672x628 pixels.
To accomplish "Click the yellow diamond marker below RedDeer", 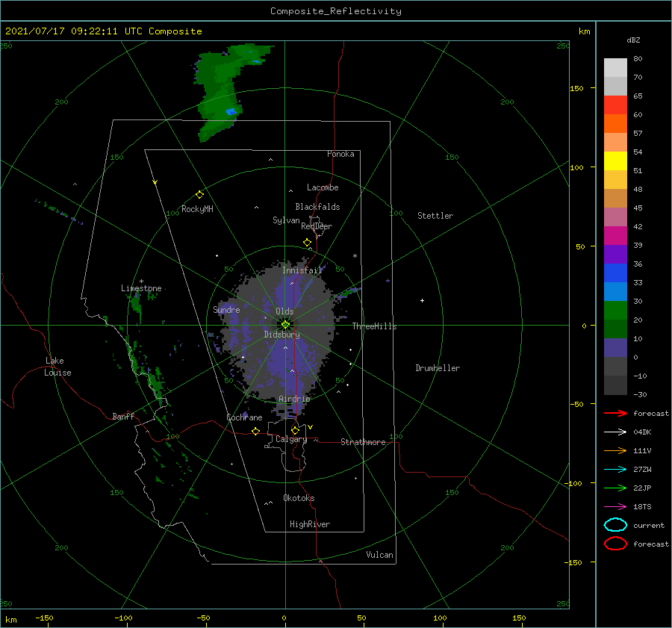I will [x=307, y=242].
